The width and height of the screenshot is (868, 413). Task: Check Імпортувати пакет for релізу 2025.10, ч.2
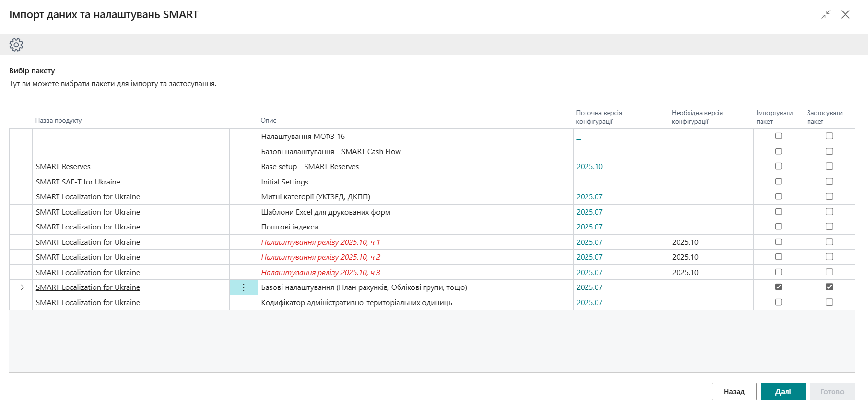[779, 257]
